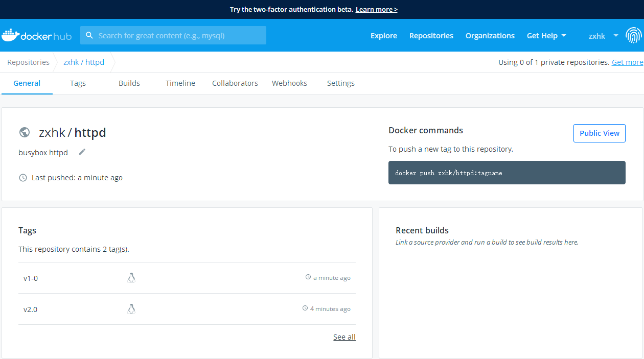The height and width of the screenshot is (359, 644).
Task: Click the Public View button
Action: 600,133
